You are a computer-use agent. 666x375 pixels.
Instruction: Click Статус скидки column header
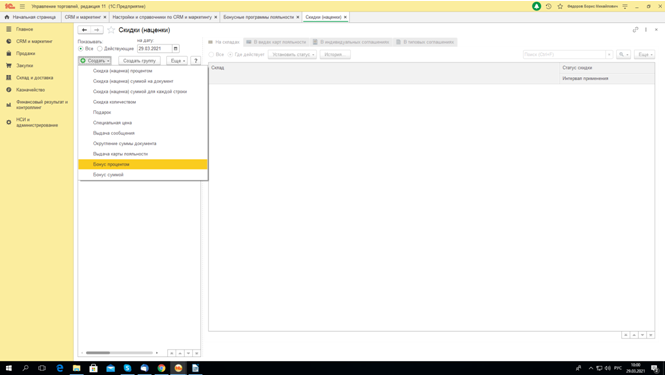click(607, 68)
